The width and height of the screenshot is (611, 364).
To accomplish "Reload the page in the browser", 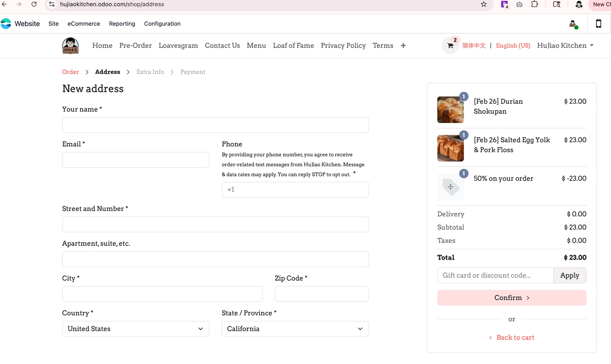I will [x=34, y=4].
